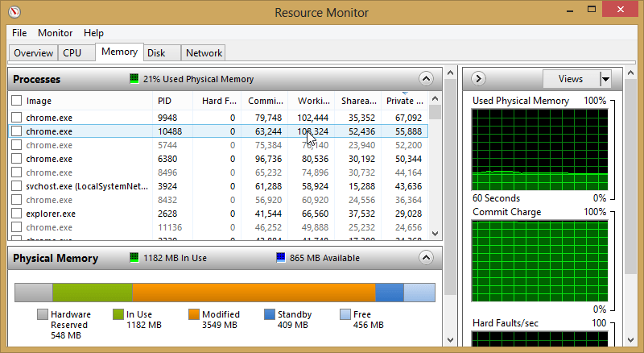Viewport: 644px width, 353px height.
Task: Open the Monitor menu
Action: pos(55,33)
